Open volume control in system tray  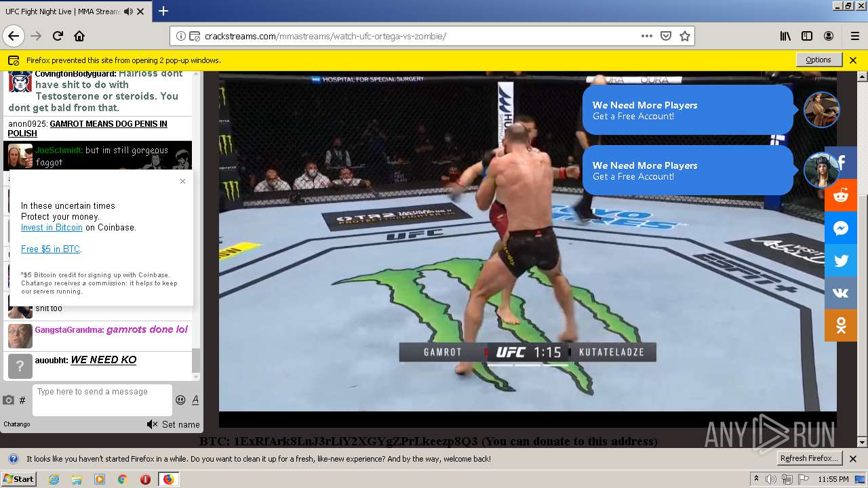(771, 479)
